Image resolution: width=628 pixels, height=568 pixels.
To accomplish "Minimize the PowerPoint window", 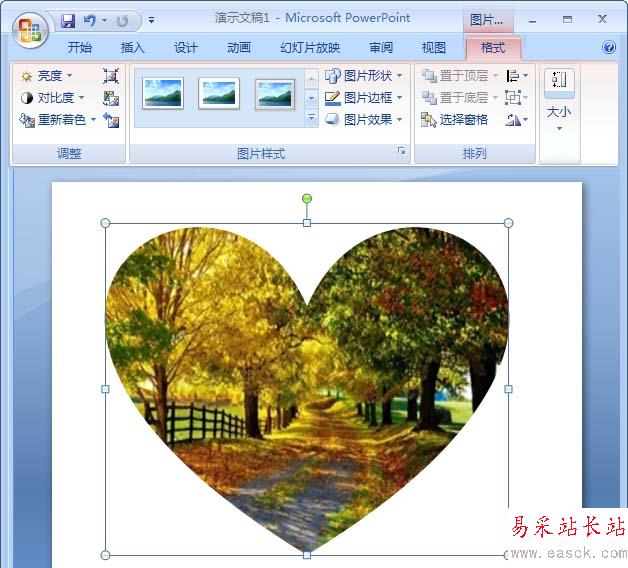I will [x=532, y=20].
